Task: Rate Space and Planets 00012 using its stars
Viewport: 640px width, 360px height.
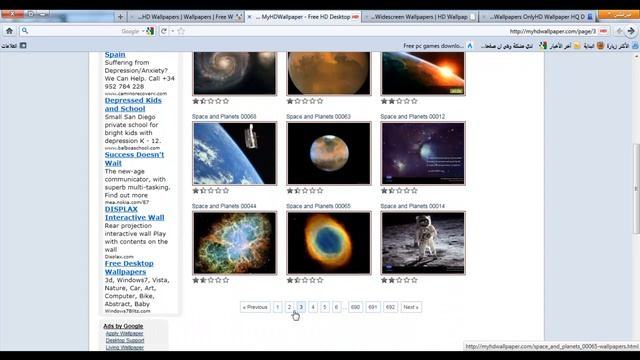Action: [399, 191]
